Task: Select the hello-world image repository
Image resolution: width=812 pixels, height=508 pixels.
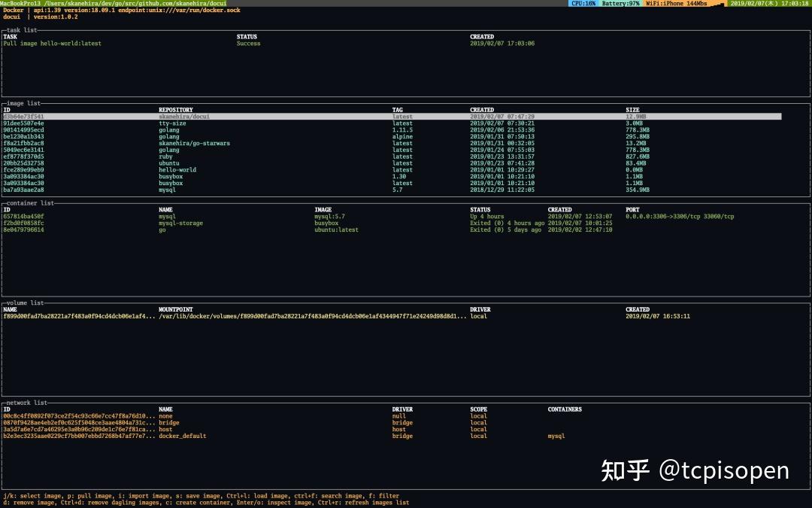Action: [x=177, y=169]
